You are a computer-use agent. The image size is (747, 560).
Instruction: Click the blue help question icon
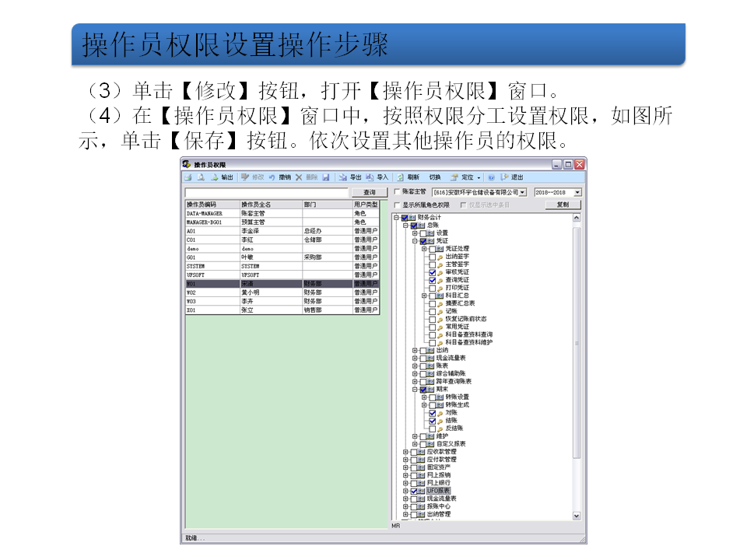[492, 177]
